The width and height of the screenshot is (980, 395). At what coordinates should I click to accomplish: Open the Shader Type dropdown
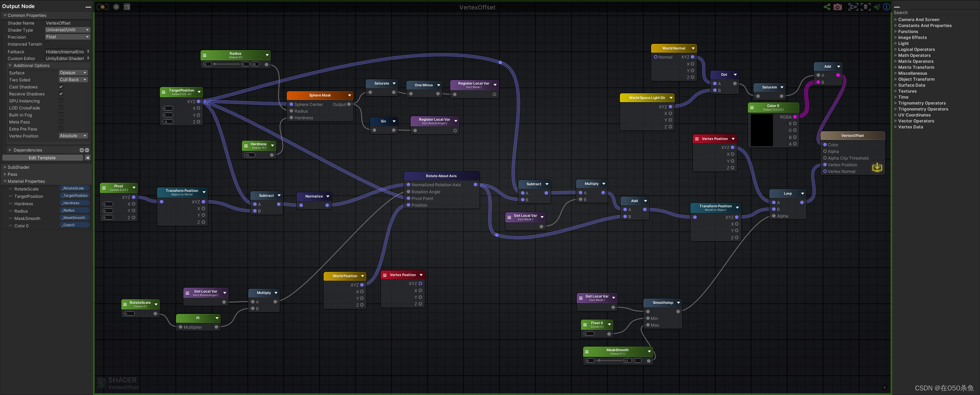point(67,30)
